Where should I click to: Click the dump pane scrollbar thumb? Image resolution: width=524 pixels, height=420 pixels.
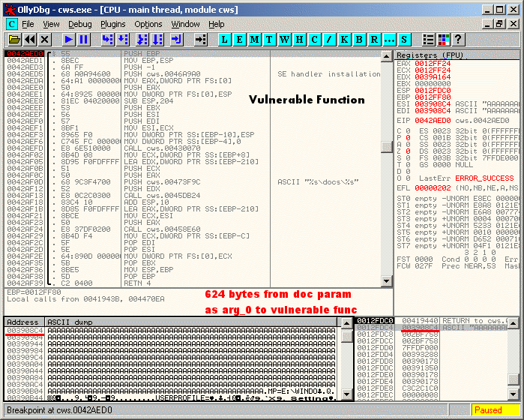coord(346,337)
